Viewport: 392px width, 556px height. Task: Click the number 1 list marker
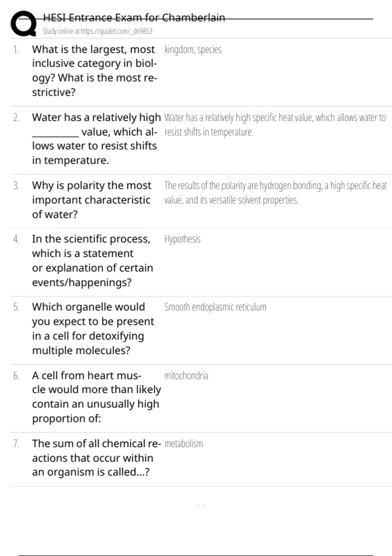point(16,50)
